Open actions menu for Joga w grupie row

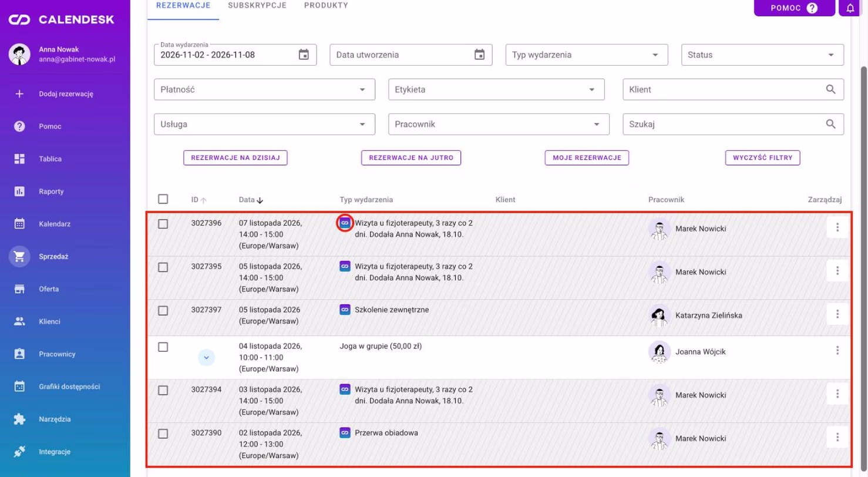click(x=837, y=350)
